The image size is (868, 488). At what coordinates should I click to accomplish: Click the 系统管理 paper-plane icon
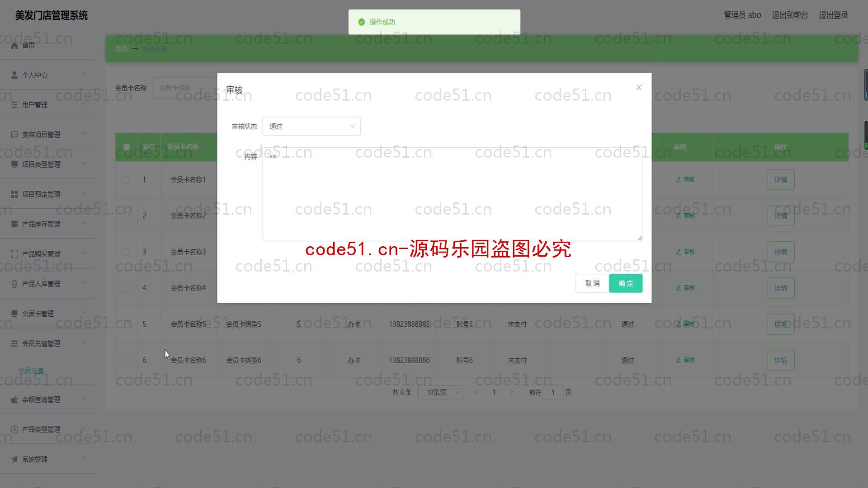[x=14, y=459]
